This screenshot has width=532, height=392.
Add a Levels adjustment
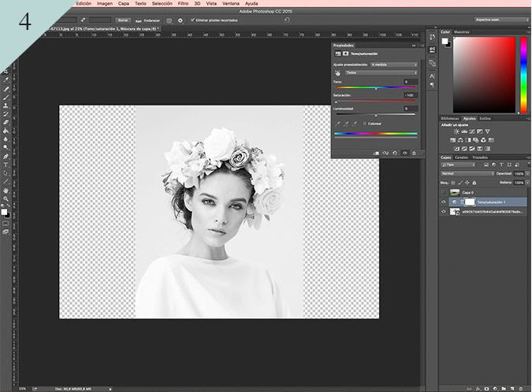[x=464, y=131]
